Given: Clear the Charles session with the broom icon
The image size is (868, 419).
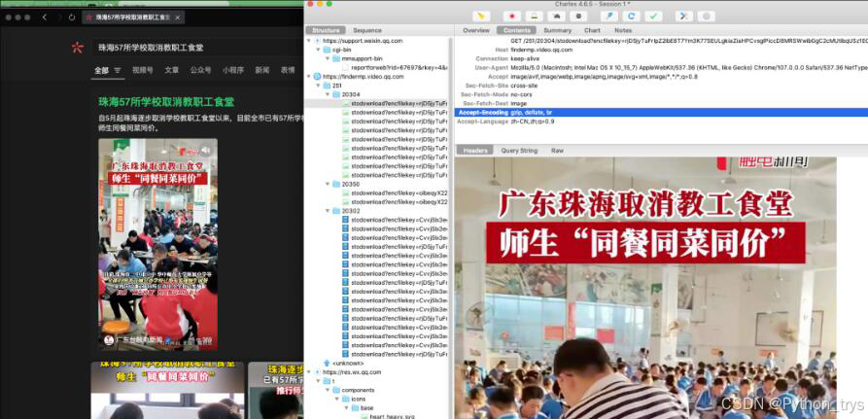Looking at the screenshot, I should (481, 17).
